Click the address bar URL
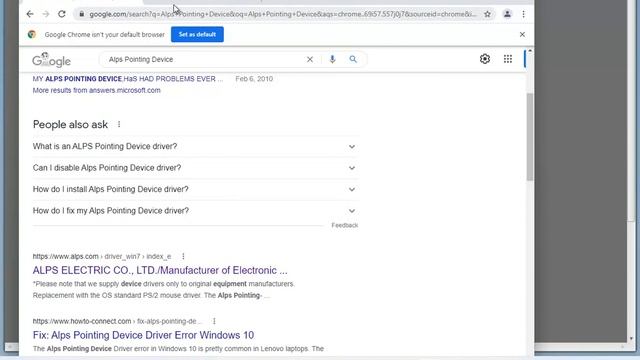 click(x=283, y=14)
